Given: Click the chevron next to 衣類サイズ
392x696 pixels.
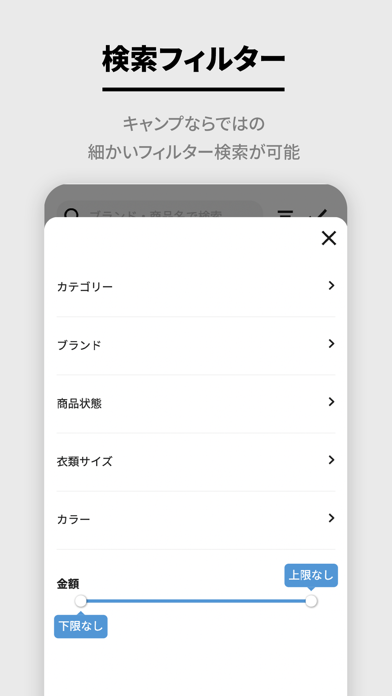Looking at the screenshot, I should [x=331, y=460].
